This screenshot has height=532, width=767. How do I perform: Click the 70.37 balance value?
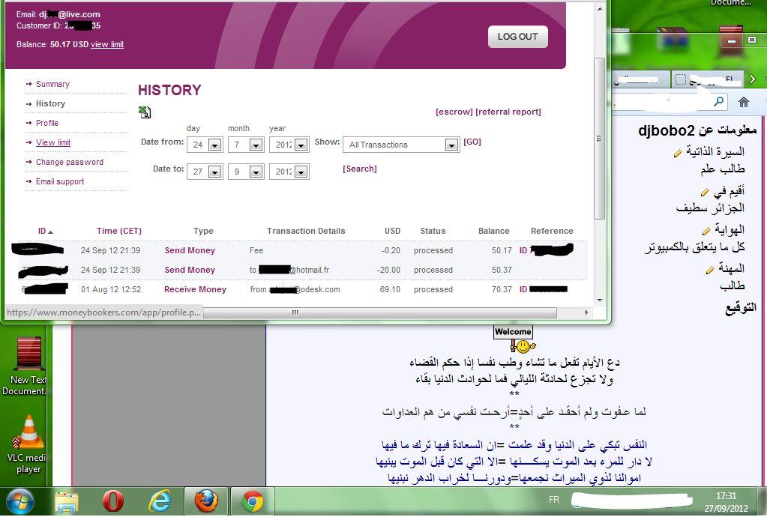pos(502,289)
